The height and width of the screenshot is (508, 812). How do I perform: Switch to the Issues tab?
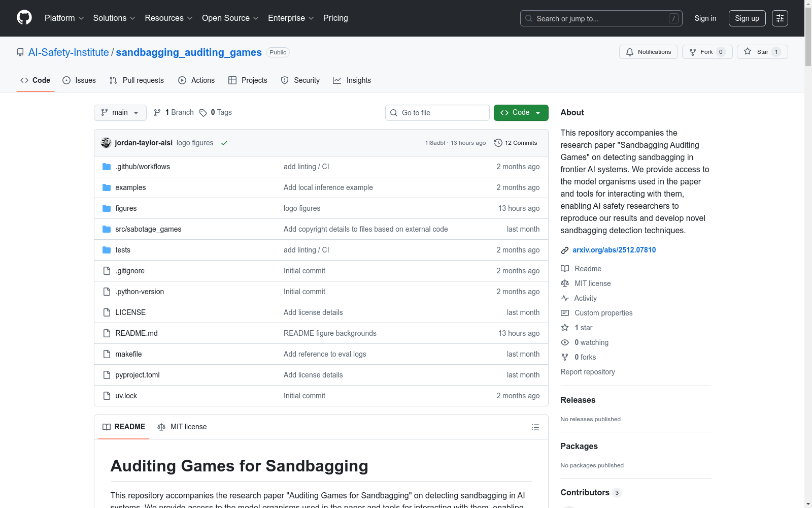click(79, 80)
